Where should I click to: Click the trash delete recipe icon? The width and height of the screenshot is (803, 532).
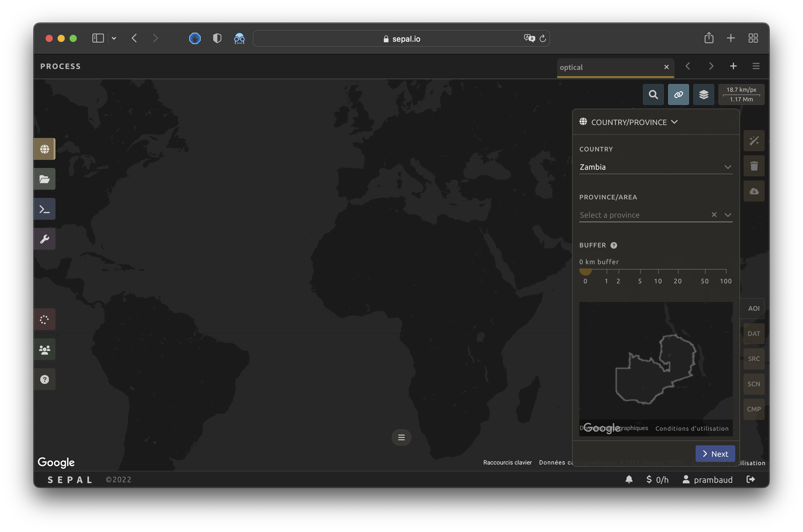point(754,166)
